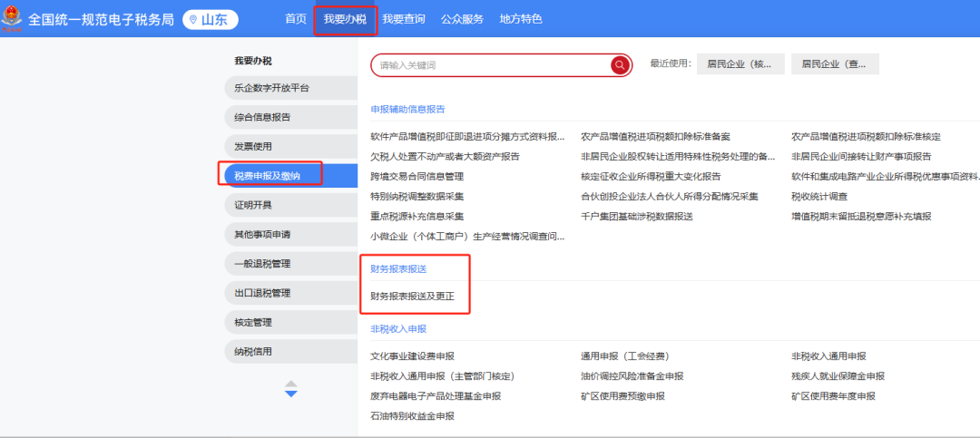Open recent item 居民企业（查...
Screen dimensions: 980x438
click(x=835, y=63)
